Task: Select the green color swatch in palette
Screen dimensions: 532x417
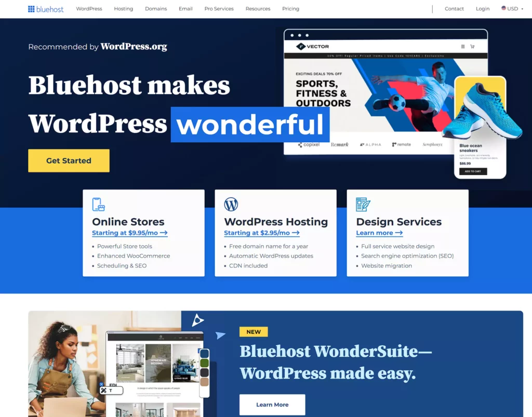Action: (204, 363)
